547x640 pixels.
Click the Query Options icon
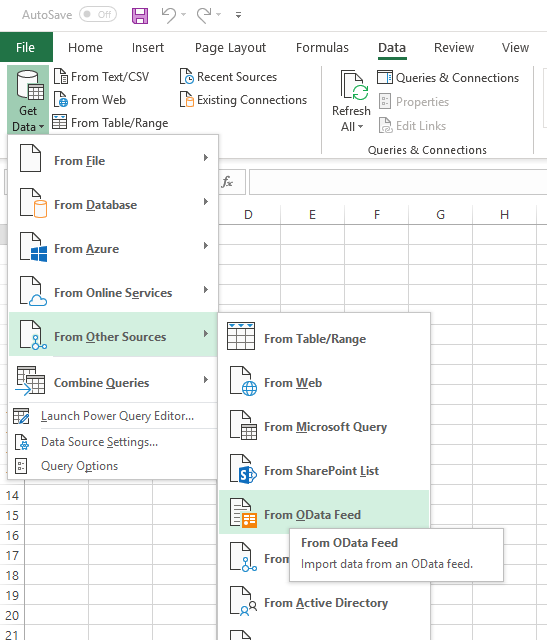(21, 466)
